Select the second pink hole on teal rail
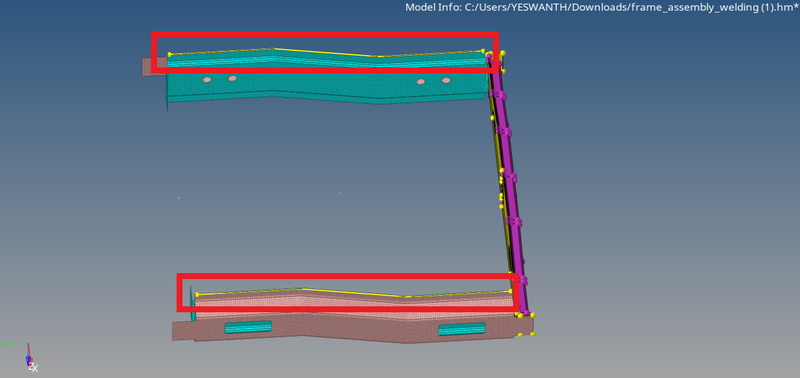Viewport: 800px width, 378px height. pos(232,79)
